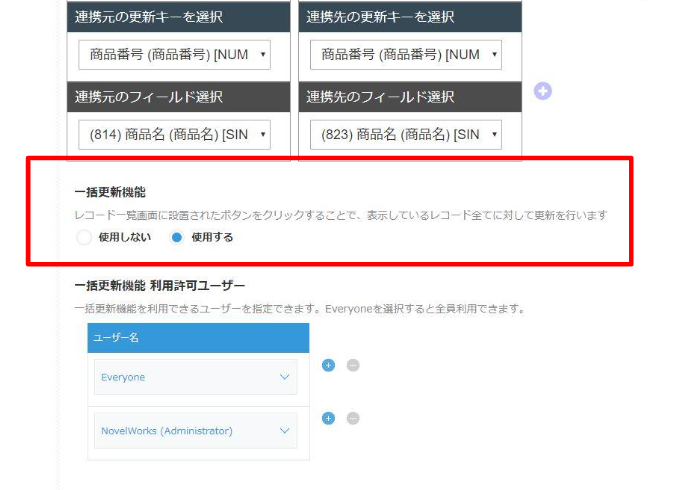Open the 連携元の更新キー 商品番号 dropdown
The height and width of the screenshot is (490, 690).
tap(174, 55)
